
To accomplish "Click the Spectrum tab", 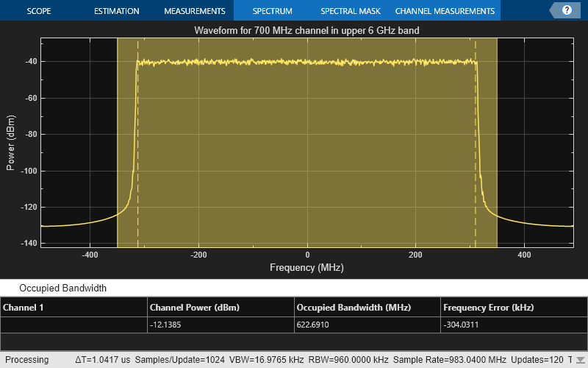I will click(x=272, y=11).
